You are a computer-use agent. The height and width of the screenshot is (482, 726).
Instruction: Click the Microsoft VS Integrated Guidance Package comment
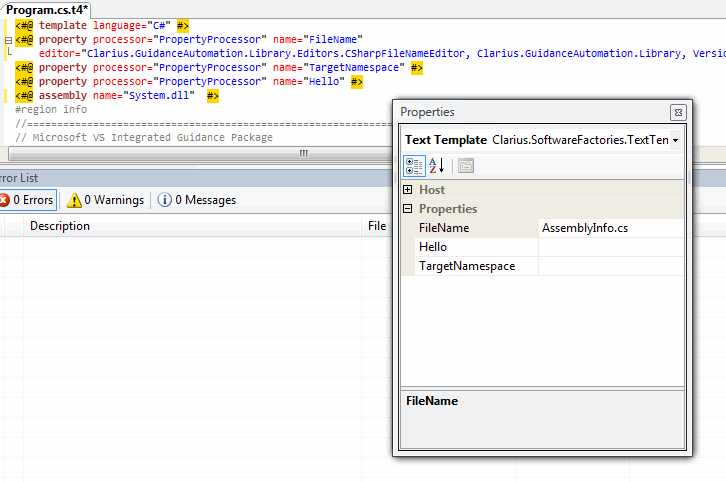click(x=144, y=137)
